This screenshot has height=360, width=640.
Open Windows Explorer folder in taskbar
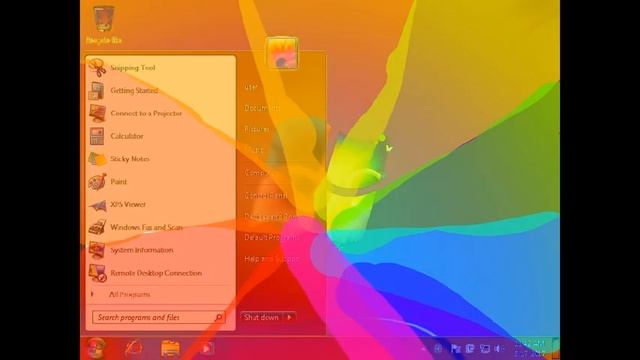tap(170, 349)
